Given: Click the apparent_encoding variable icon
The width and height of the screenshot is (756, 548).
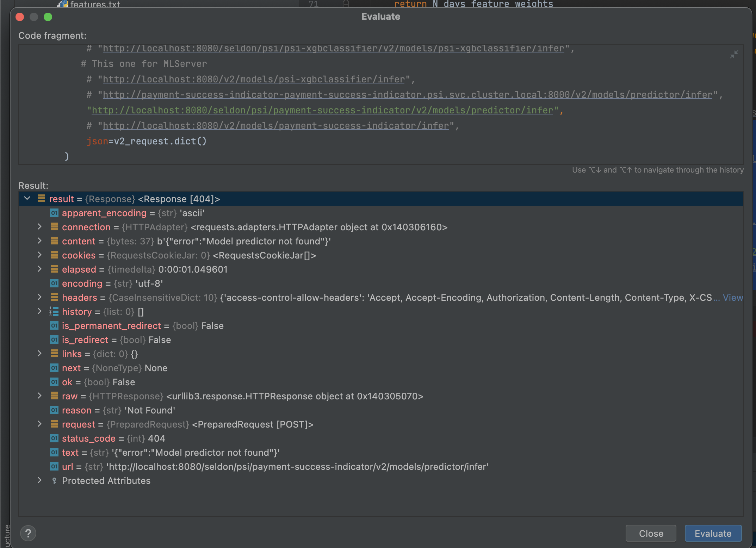Looking at the screenshot, I should [x=54, y=213].
